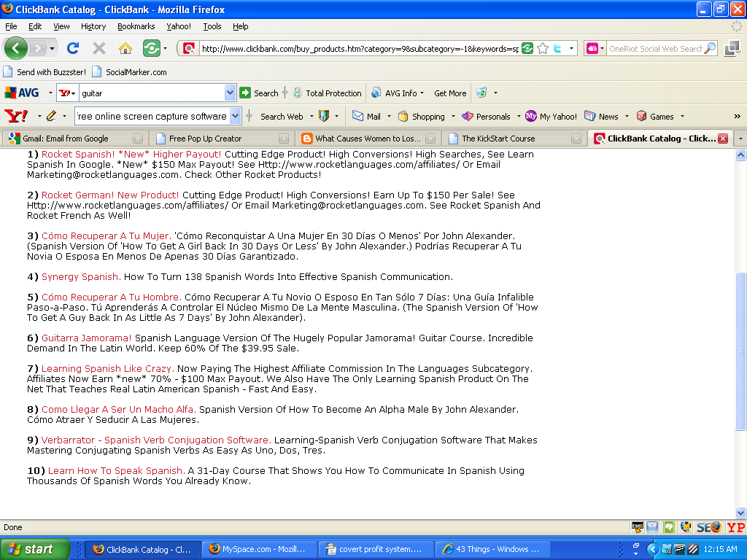Go to the Home page icon
The height and width of the screenshot is (560, 747).
(x=125, y=48)
